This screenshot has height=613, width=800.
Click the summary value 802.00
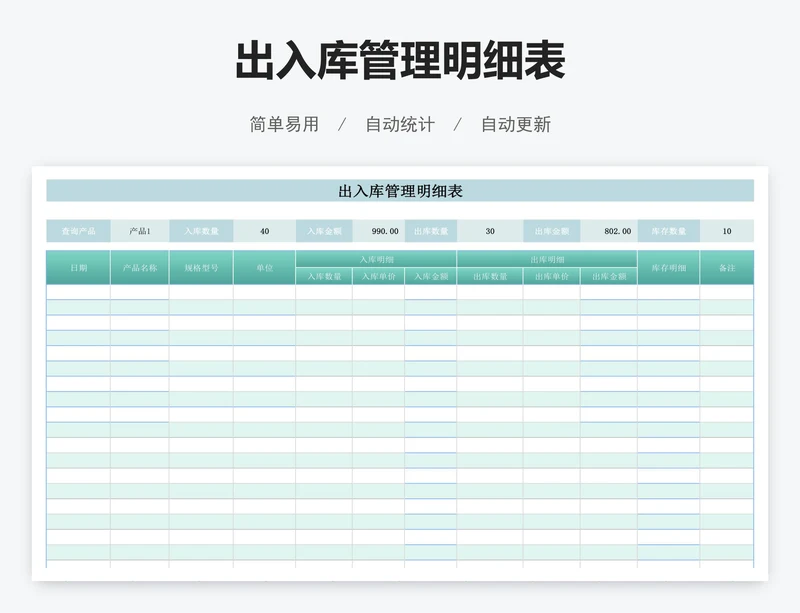(609, 231)
